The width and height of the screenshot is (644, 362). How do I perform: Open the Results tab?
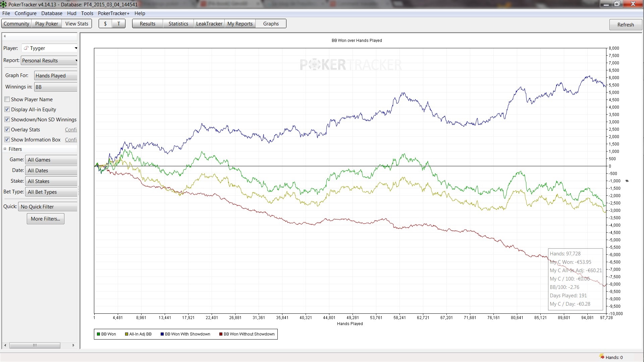tap(148, 24)
